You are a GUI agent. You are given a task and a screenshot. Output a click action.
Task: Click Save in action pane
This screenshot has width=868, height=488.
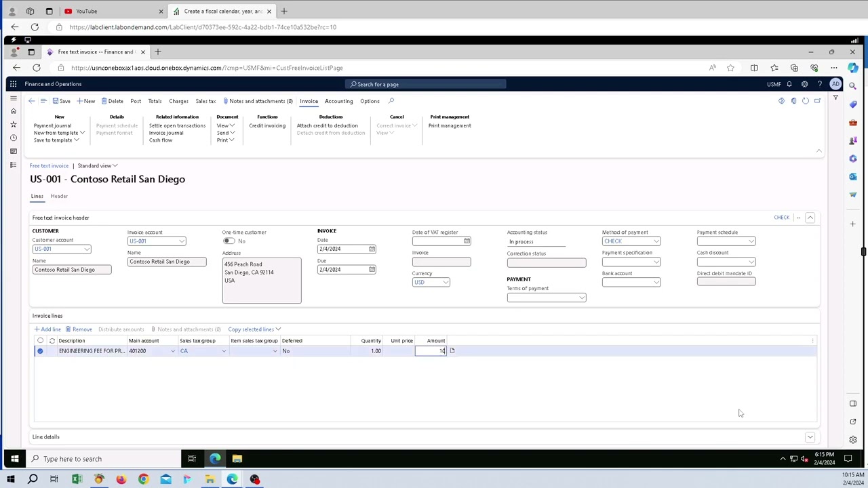tap(61, 101)
